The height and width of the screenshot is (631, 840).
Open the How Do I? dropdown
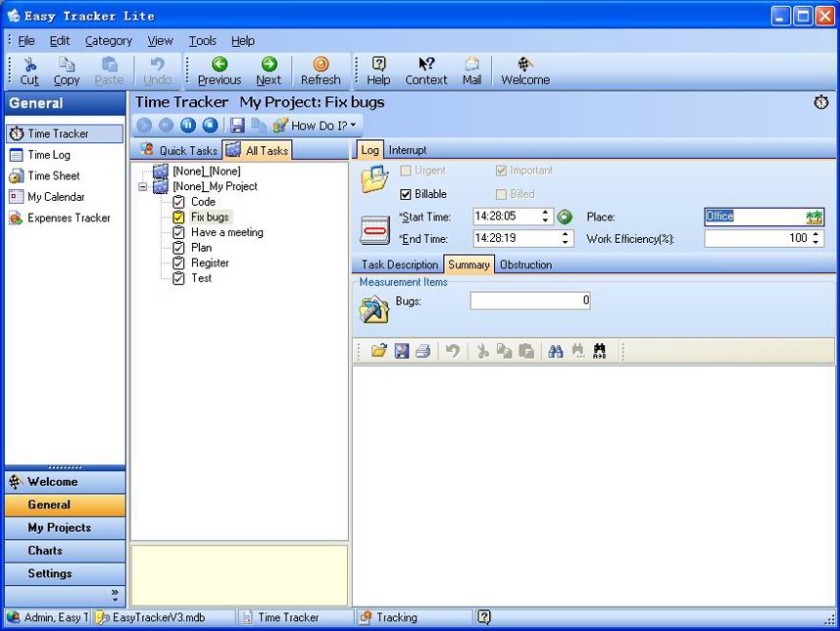(x=317, y=125)
